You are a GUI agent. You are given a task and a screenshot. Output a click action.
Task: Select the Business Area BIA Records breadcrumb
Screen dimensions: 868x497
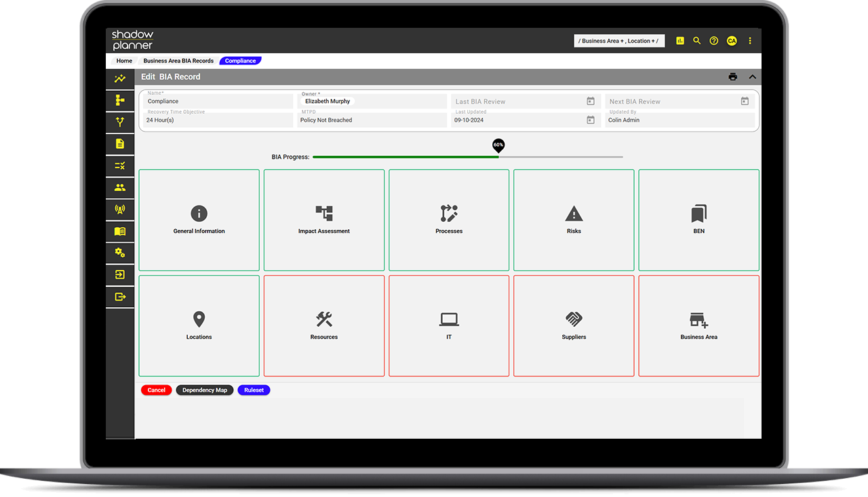point(178,61)
